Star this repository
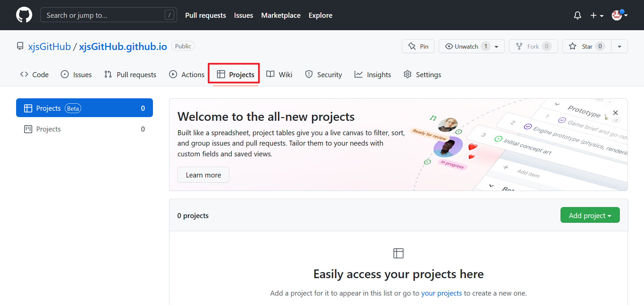This screenshot has width=644, height=305. pos(587,46)
